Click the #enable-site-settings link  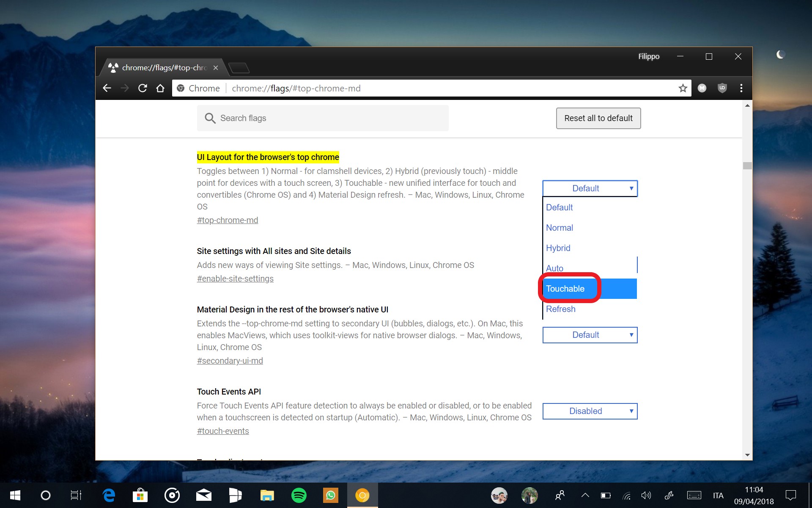tap(235, 278)
